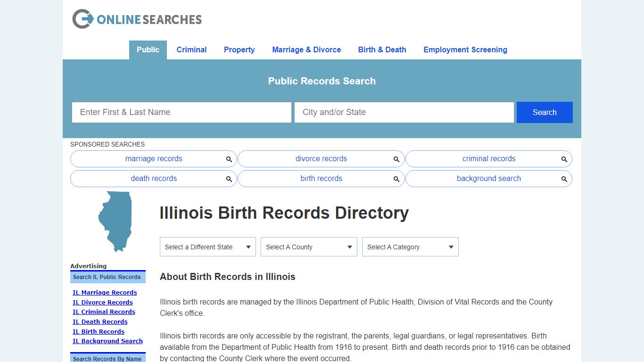Open the Birth & Death tab

[382, 50]
